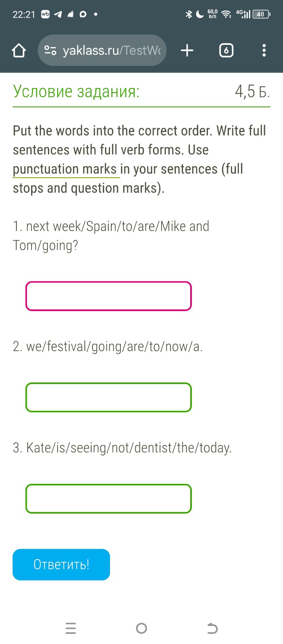Screen dimensions: 283x644
Task: Open a new tab with plus icon
Action: tap(187, 51)
